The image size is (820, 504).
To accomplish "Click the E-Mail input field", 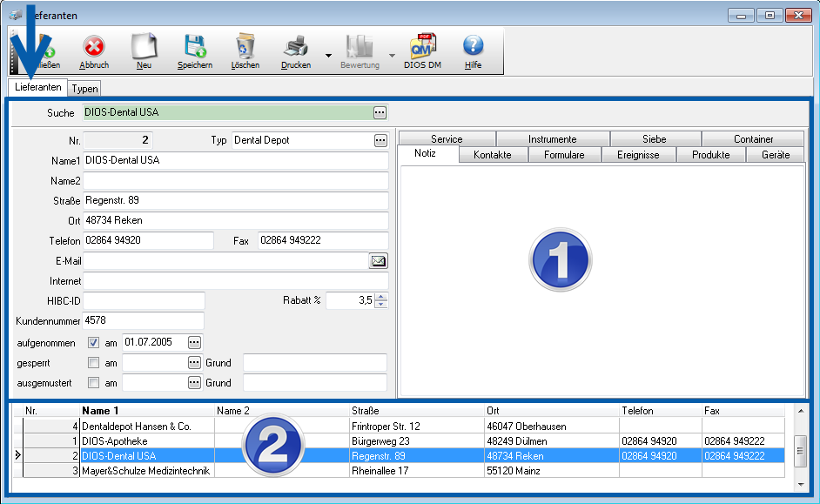I will (x=226, y=260).
